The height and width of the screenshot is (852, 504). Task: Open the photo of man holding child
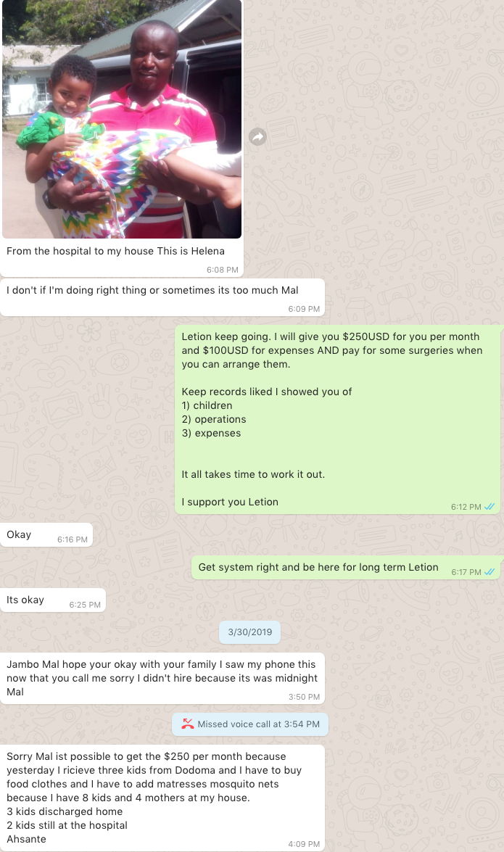[x=122, y=119]
